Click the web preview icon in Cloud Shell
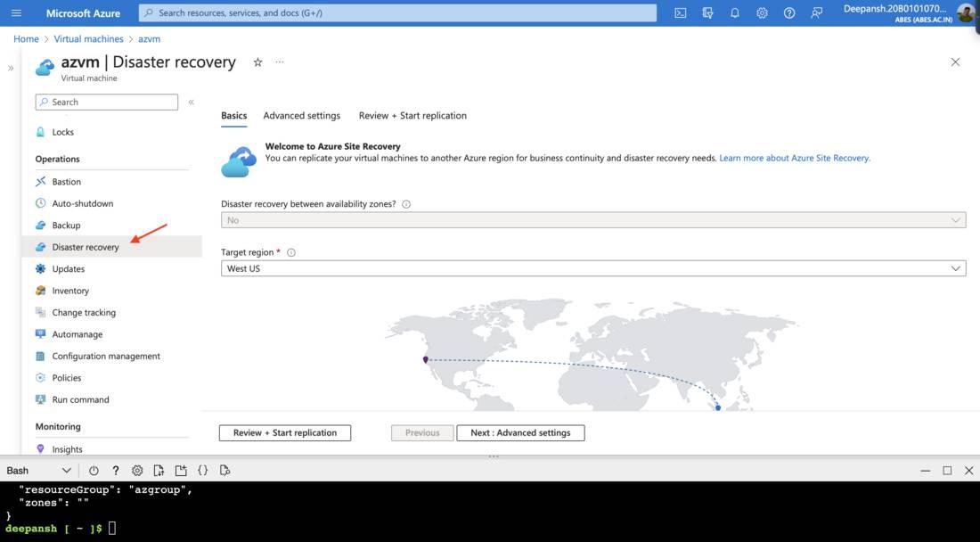 click(225, 470)
